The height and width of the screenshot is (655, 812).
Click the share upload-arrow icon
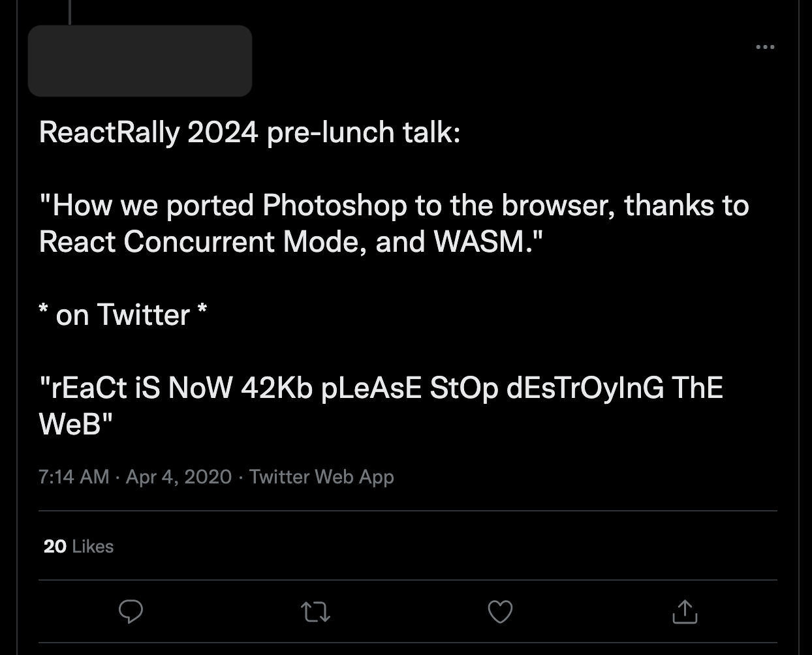click(x=685, y=611)
